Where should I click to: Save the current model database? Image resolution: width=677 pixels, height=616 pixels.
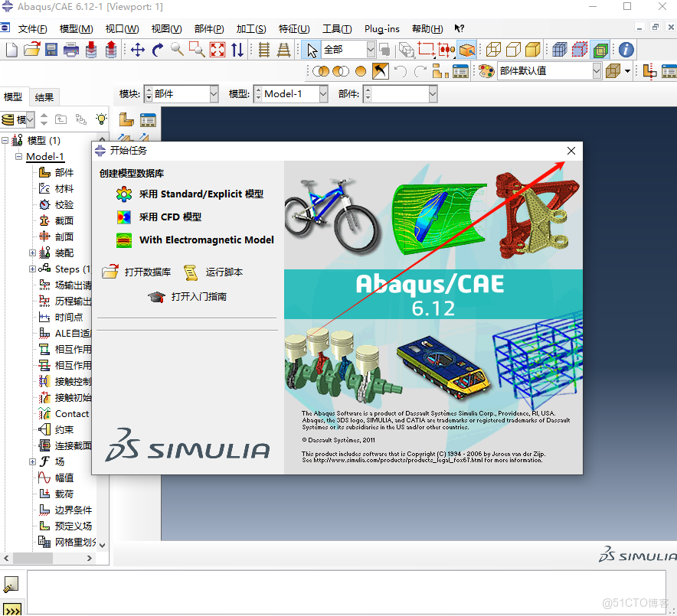coord(51,49)
